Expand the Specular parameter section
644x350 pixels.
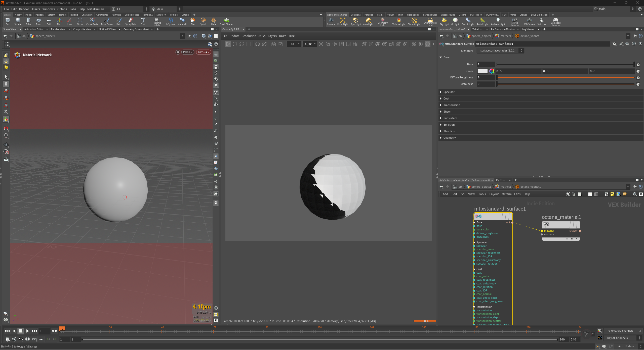(x=449, y=92)
